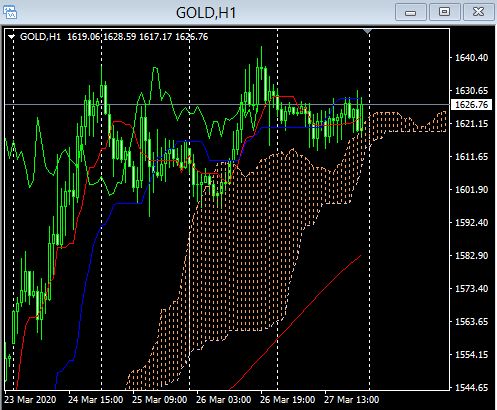Select the 24 Mar 15:00 time label

[95, 399]
